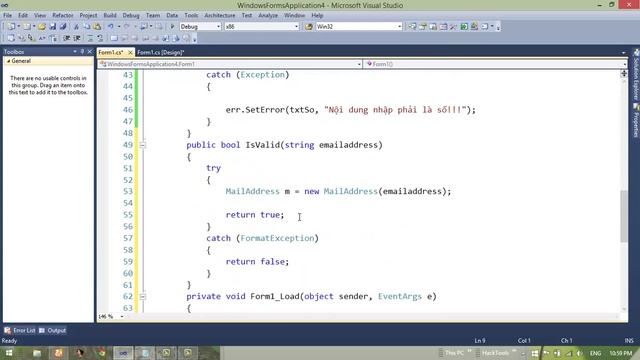Click the Save floppy disk icon
The height and width of the screenshot is (360, 640).
[x=53, y=27]
